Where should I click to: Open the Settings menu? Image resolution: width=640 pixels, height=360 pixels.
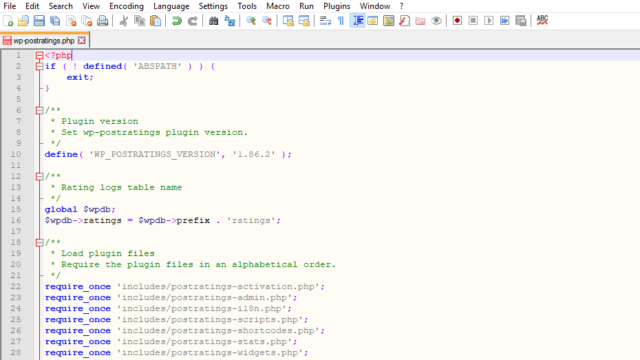click(213, 6)
